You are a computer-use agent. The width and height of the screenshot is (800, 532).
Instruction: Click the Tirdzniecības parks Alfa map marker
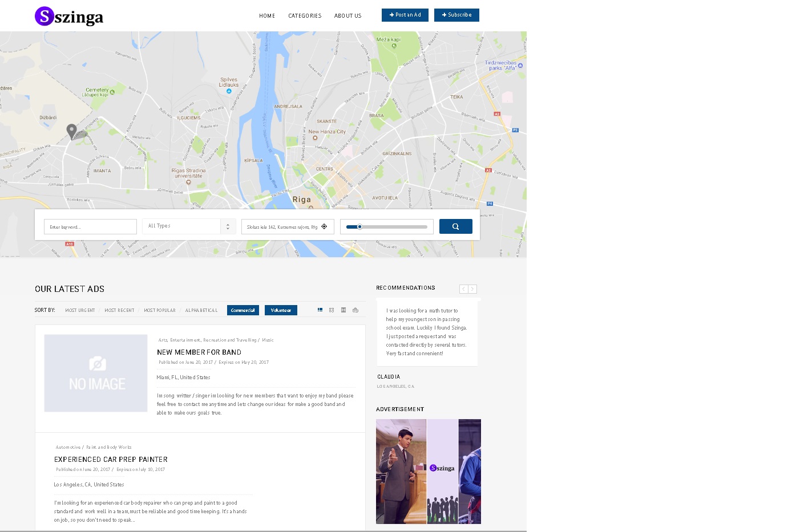[x=520, y=66]
